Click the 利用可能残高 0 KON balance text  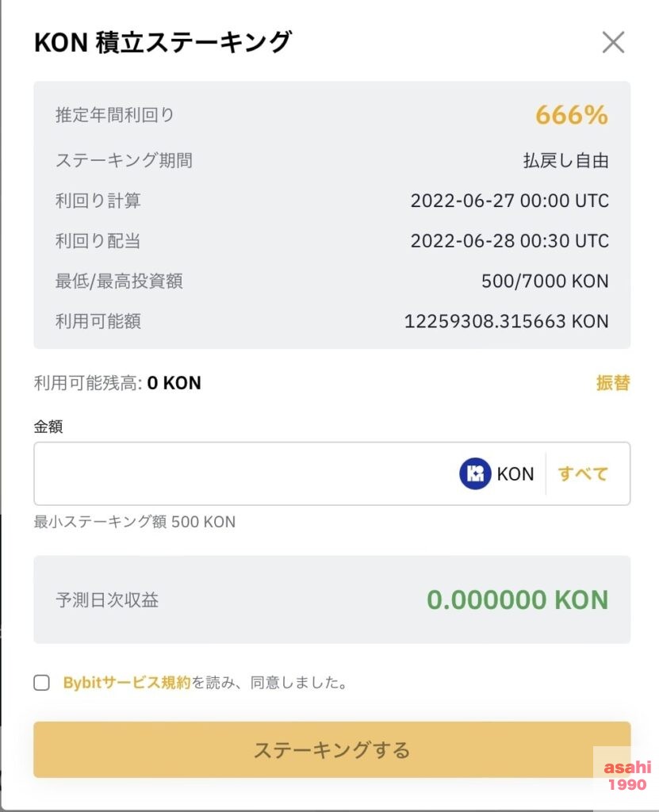point(117,384)
